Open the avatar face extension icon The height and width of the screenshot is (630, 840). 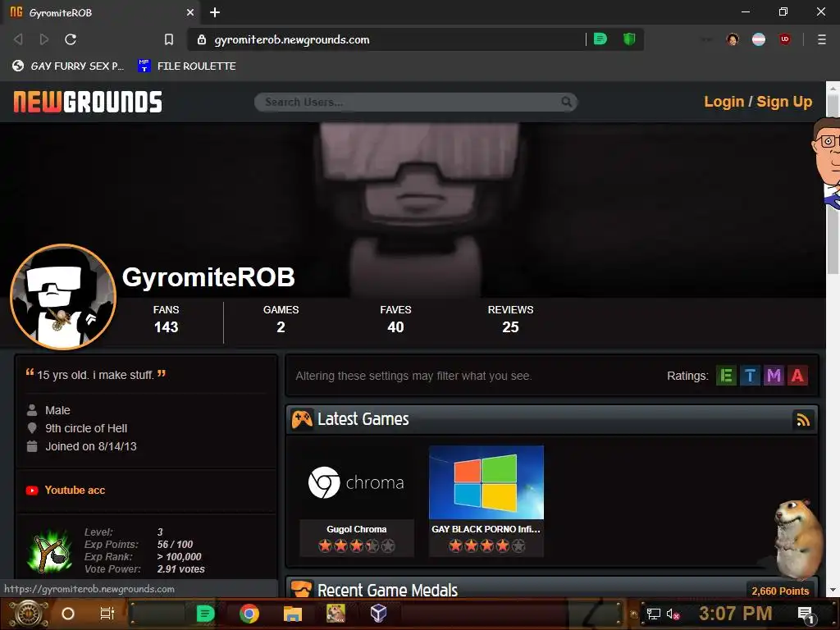tap(733, 39)
